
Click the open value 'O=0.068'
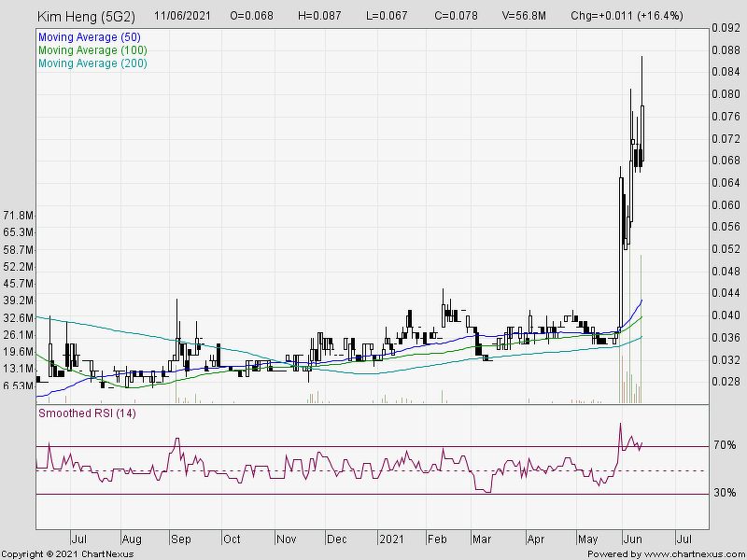251,16
